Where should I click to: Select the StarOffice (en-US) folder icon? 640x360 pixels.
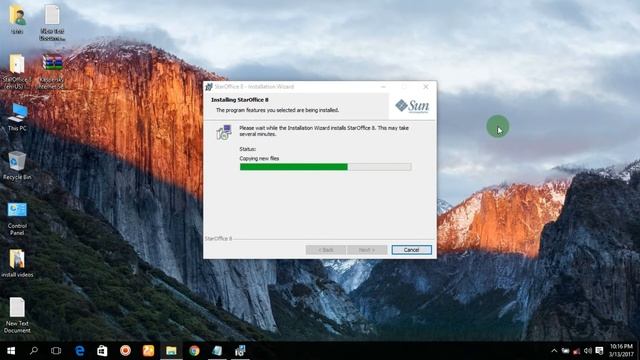(x=17, y=71)
